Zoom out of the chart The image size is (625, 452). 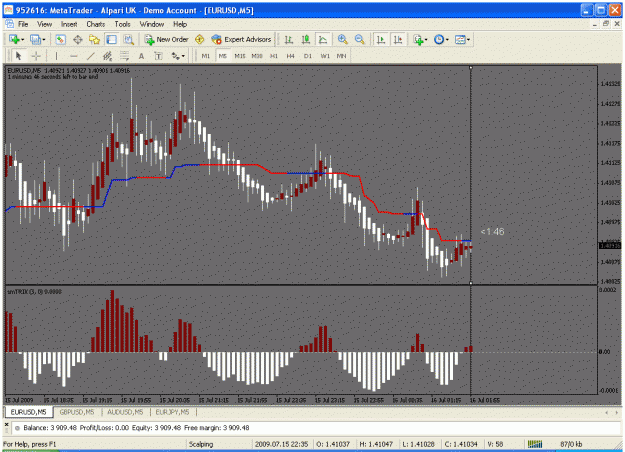click(360, 39)
